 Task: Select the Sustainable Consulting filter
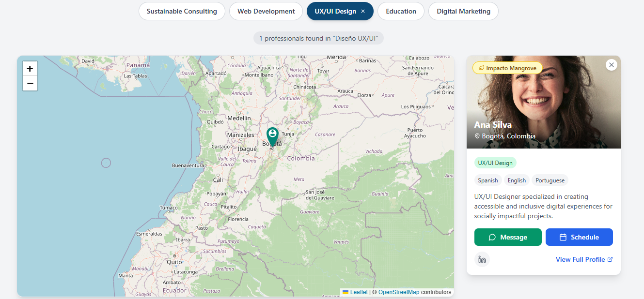click(x=182, y=11)
